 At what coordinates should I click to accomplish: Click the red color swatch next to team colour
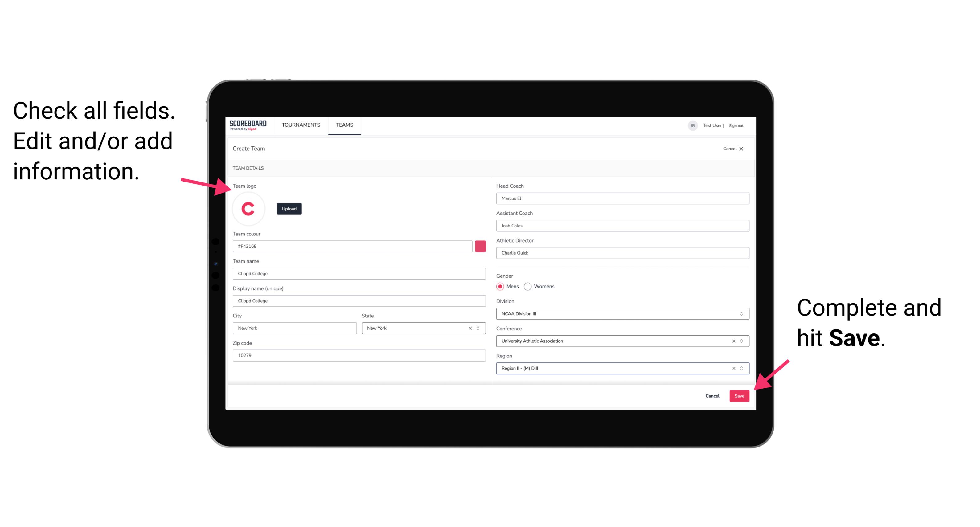(480, 246)
